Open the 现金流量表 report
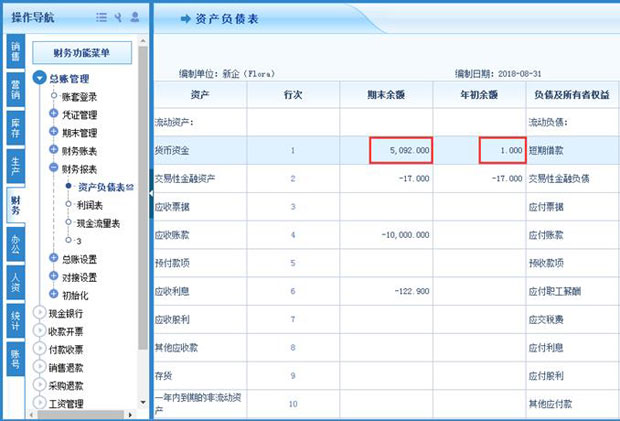This screenshot has width=620, height=421. click(x=98, y=223)
